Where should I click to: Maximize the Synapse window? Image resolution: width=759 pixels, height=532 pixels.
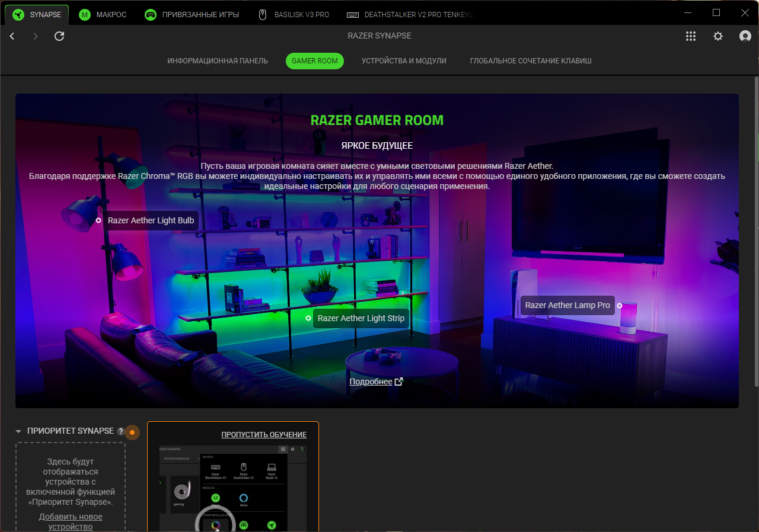tap(716, 12)
